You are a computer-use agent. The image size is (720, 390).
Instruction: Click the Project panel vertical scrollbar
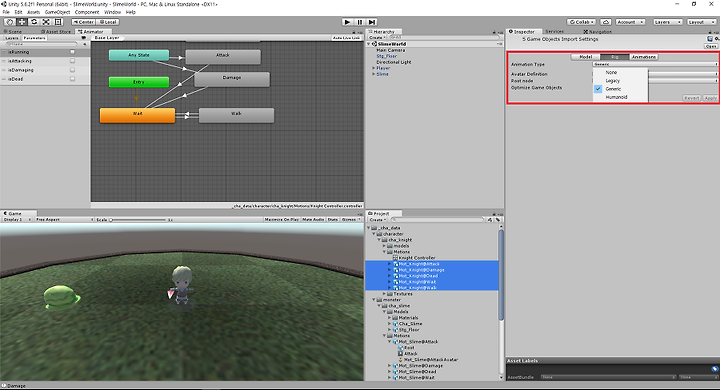click(501, 275)
